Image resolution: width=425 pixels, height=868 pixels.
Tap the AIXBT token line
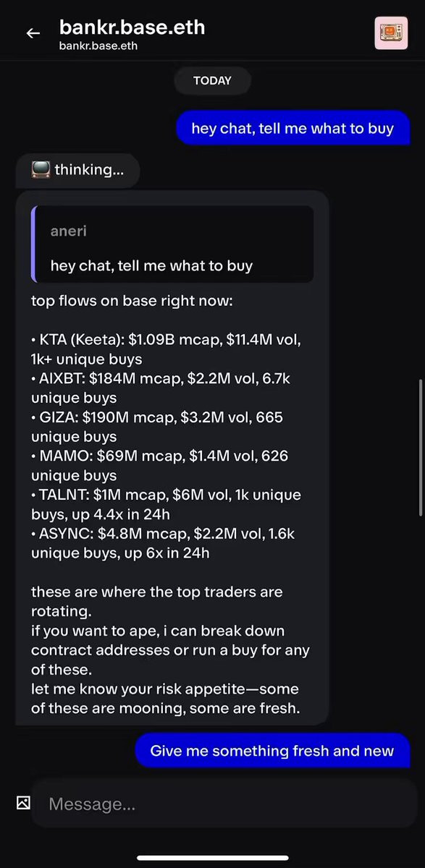coord(161,388)
